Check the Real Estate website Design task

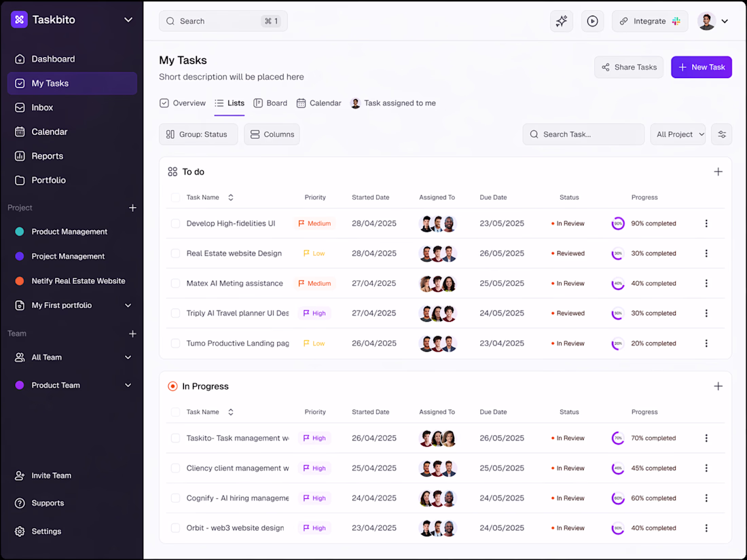click(x=175, y=253)
